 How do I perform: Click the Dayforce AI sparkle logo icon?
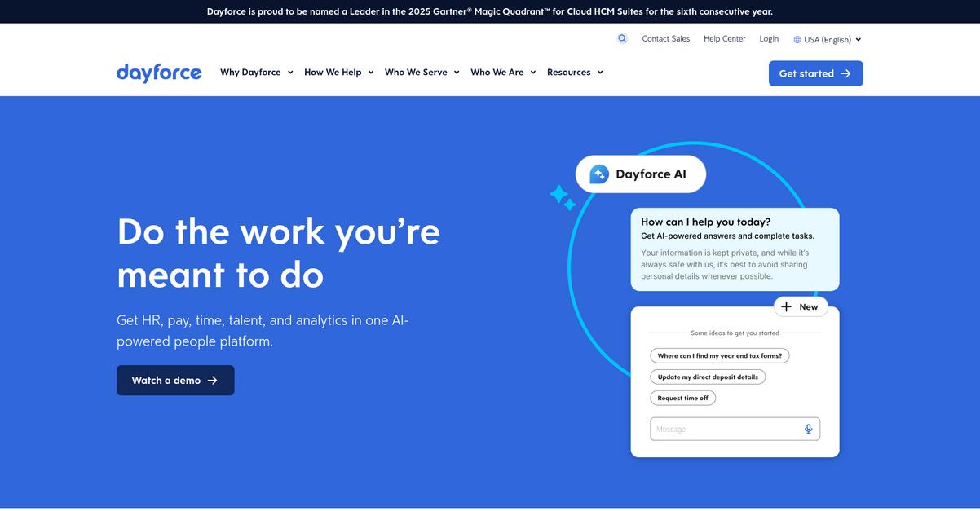pos(599,173)
